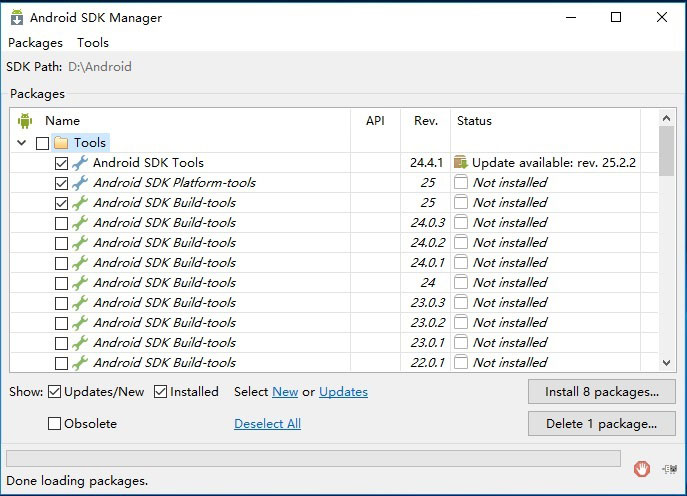The height and width of the screenshot is (496, 687).
Task: Check the Build-tools 24.0.3 checkbox
Action: pyautogui.click(x=62, y=223)
